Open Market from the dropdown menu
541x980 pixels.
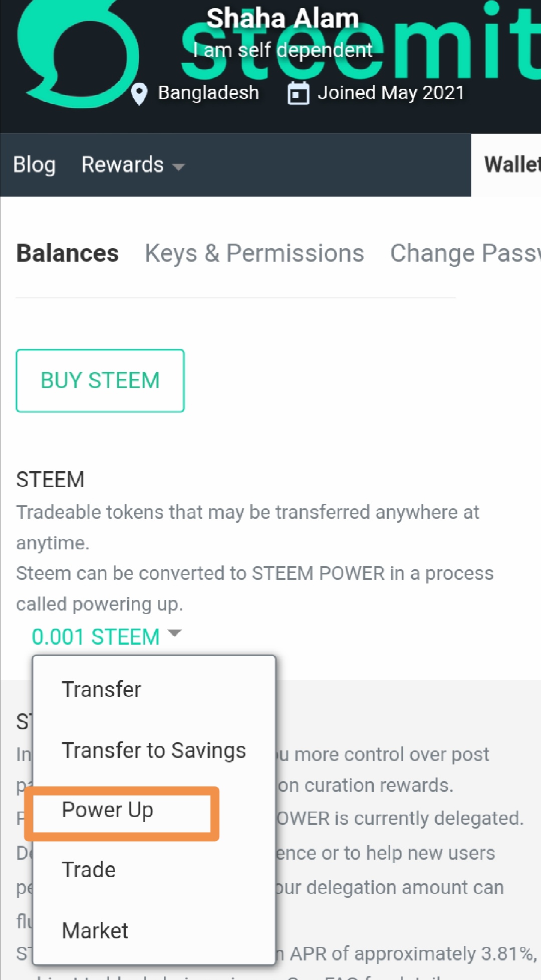[x=95, y=931]
